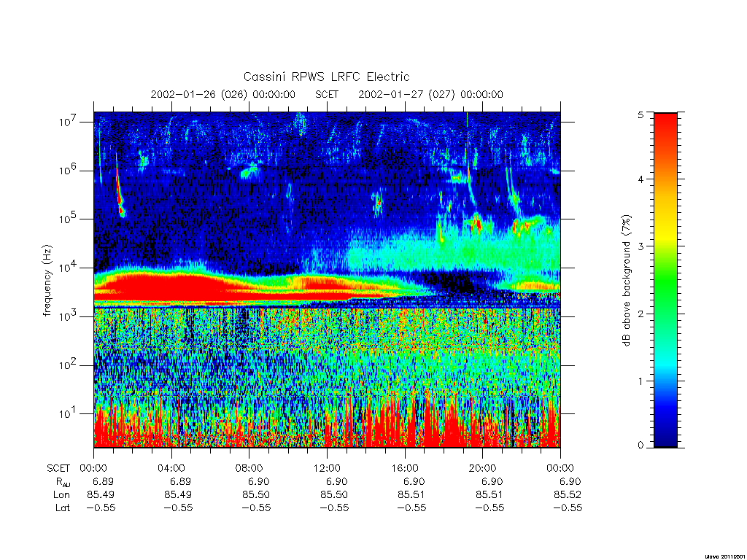Viewport: 747px width, 560px height.
Task: Click Lat value '-0.55' under first 00:00
Action: click(101, 507)
